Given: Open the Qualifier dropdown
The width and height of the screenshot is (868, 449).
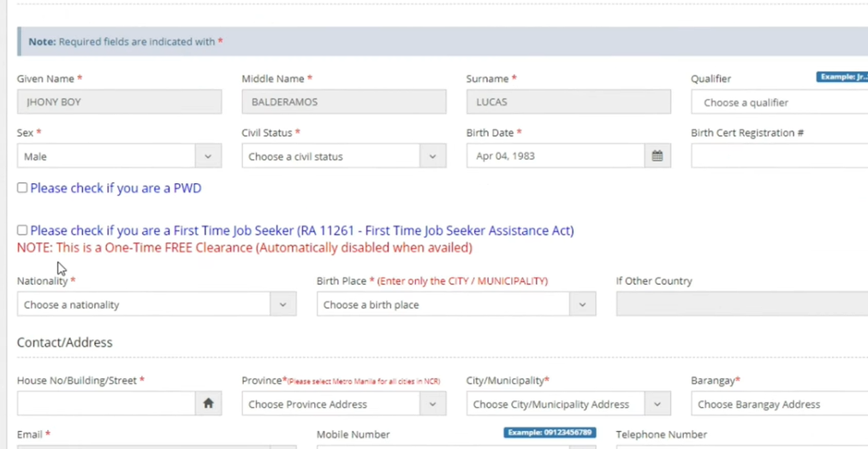Looking at the screenshot, I should 780,103.
